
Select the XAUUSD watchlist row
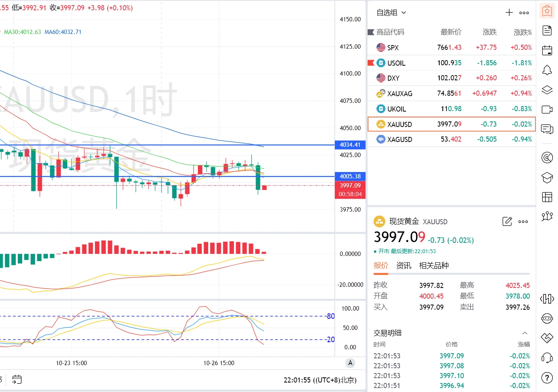pyautogui.click(x=452, y=124)
